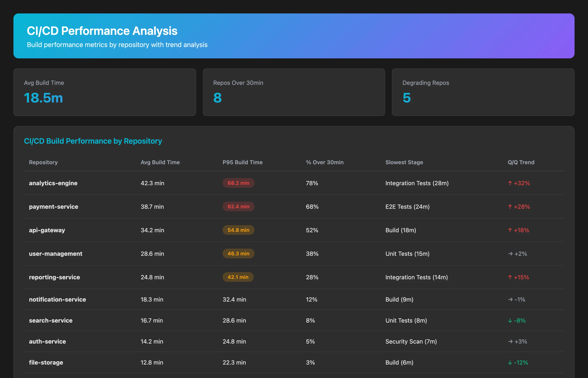Click the 28.6 min P95 value for search-service
Viewport: 588px width, 378px height.
click(x=234, y=320)
